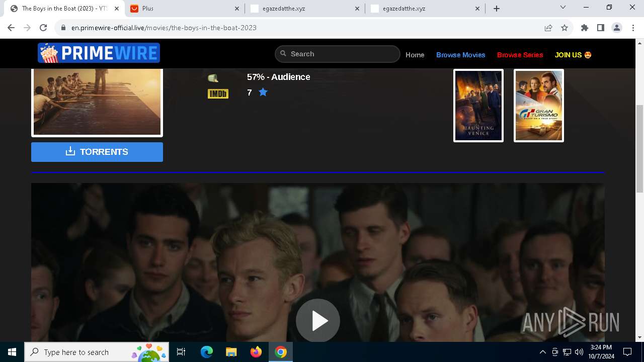
Task: Open the notifications center icon
Action: 627,352
